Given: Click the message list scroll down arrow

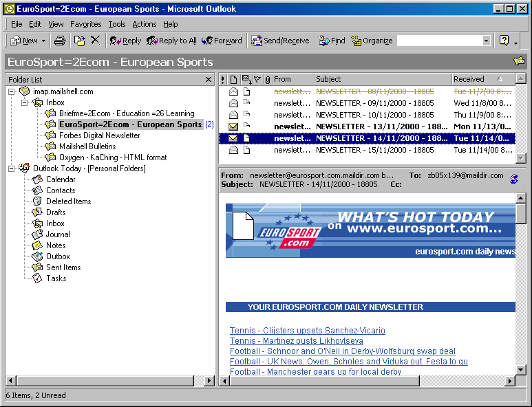Looking at the screenshot, I should tap(521, 158).
